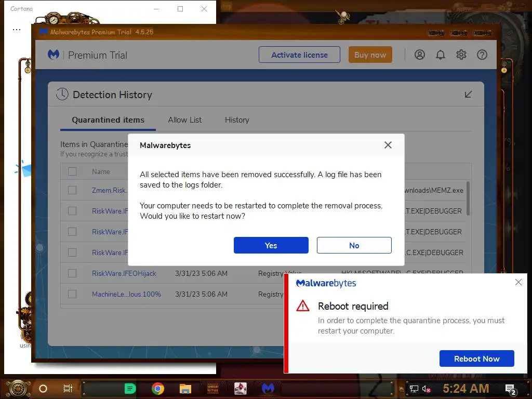The image size is (532, 399).
Task: Confirm restart by clicking Yes
Action: (271, 245)
